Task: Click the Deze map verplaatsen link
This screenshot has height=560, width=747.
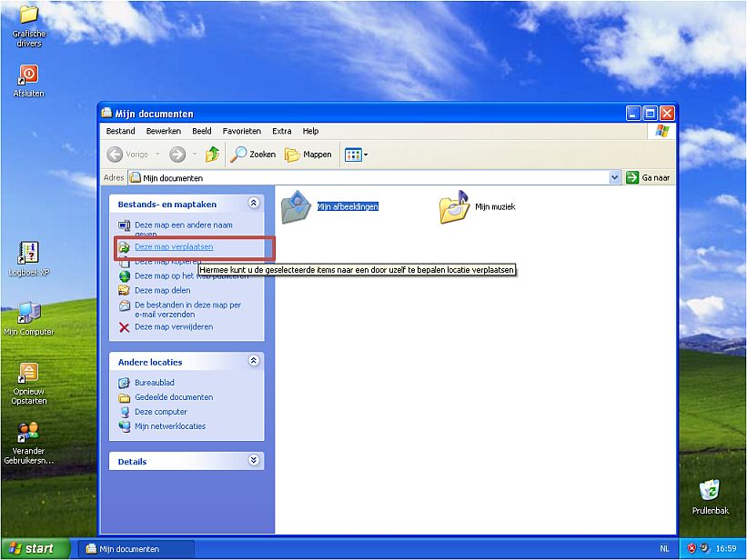Action: pyautogui.click(x=174, y=246)
